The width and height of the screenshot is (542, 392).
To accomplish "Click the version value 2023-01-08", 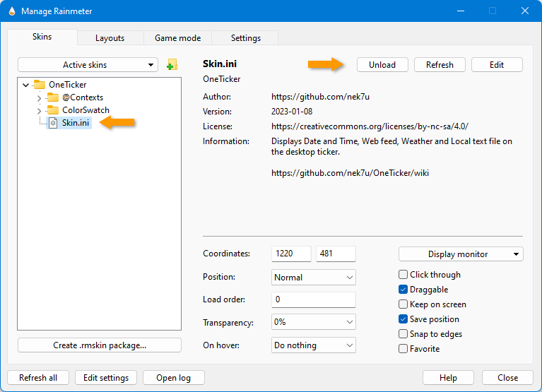I will click(x=292, y=112).
